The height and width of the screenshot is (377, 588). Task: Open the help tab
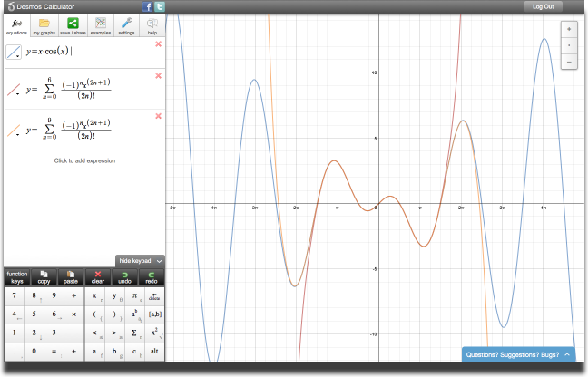pos(152,26)
